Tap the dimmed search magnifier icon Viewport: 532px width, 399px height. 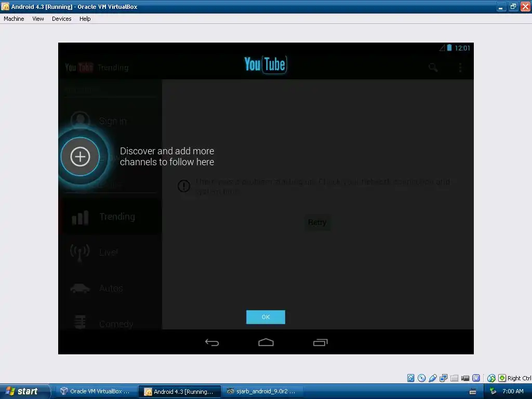tap(433, 67)
